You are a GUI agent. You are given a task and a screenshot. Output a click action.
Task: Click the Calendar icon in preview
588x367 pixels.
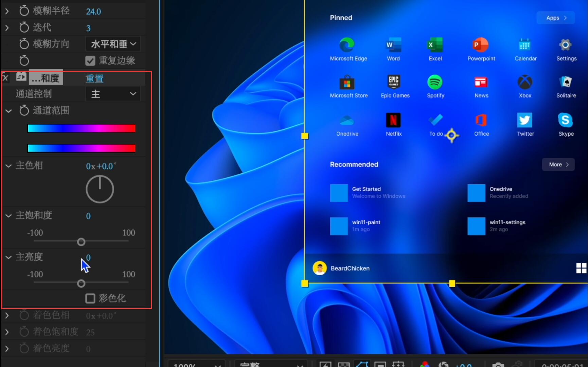click(525, 45)
